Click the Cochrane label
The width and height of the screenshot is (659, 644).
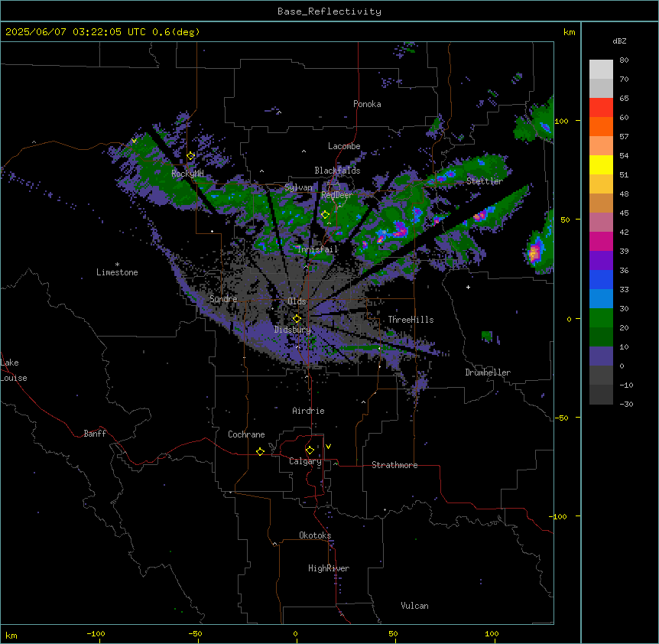tap(246, 434)
